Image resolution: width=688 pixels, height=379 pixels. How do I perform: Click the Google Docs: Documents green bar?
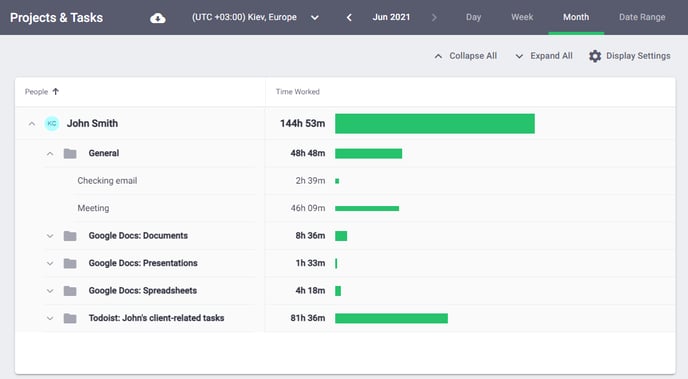click(x=341, y=236)
